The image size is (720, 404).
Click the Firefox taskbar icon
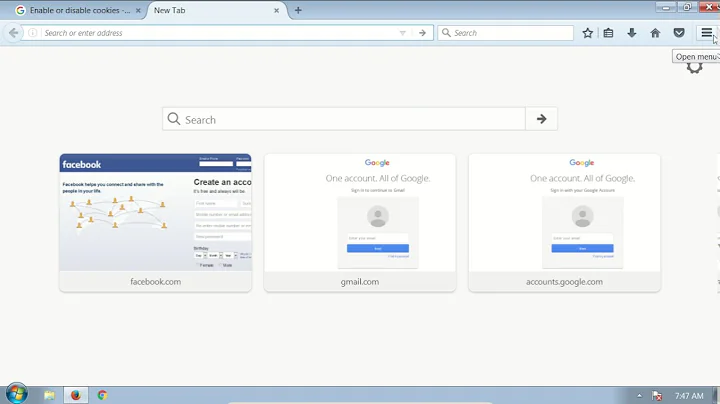point(76,395)
